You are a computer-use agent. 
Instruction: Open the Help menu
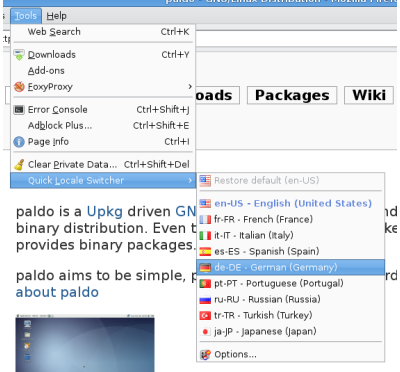(56, 16)
